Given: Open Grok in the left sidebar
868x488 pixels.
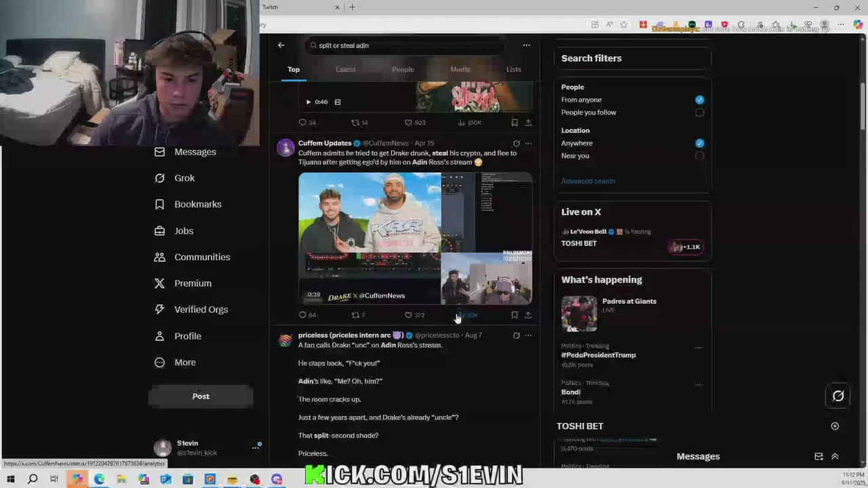Looking at the screenshot, I should pos(174,178).
